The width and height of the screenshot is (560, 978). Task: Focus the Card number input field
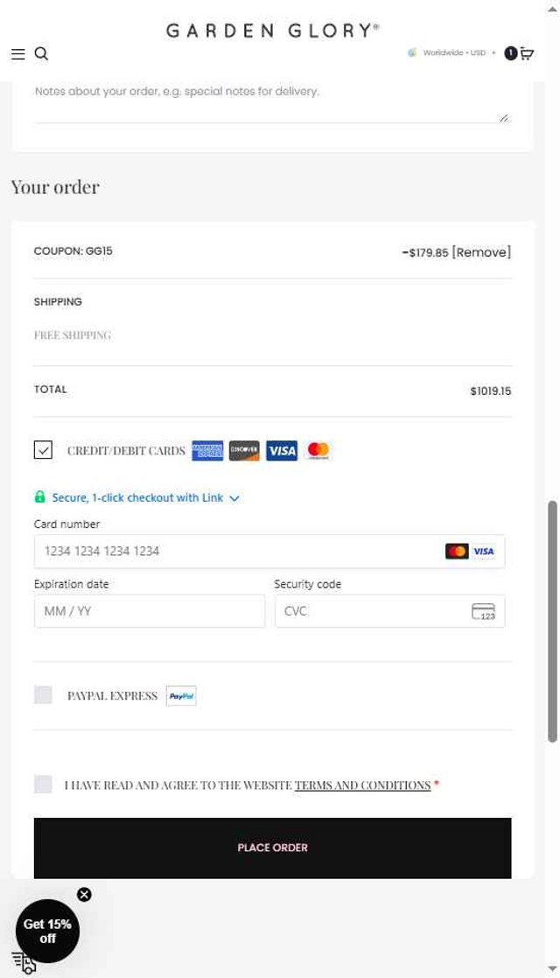[269, 552]
